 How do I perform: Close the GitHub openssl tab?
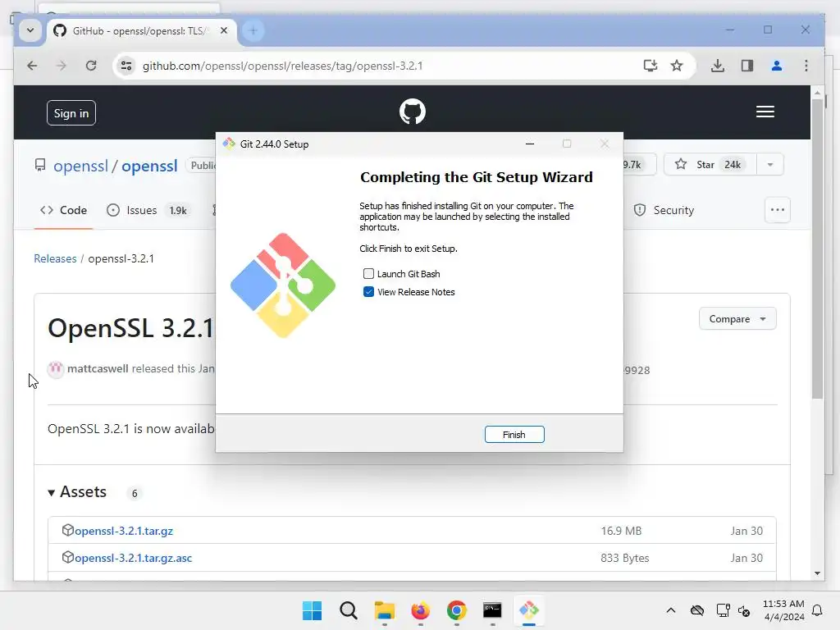coord(224,30)
